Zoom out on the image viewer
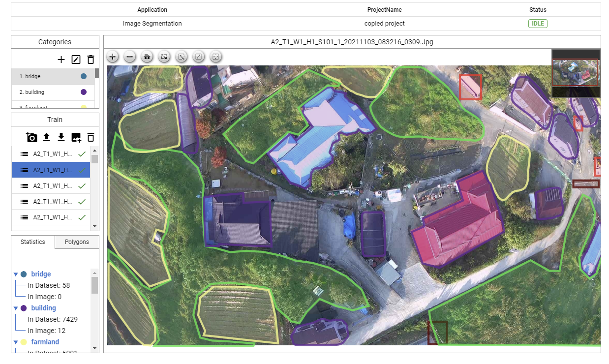The image size is (609, 364). coord(130,57)
